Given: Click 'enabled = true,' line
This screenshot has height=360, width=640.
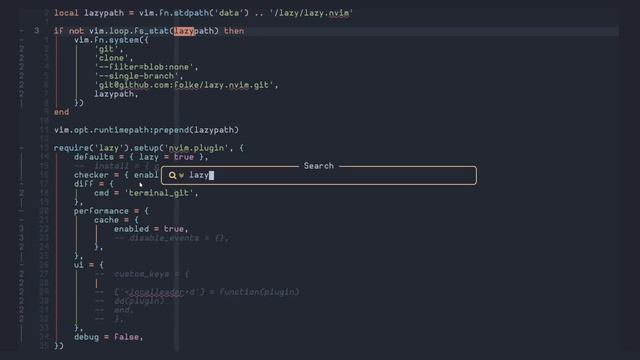Looking at the screenshot, I should click(151, 229).
